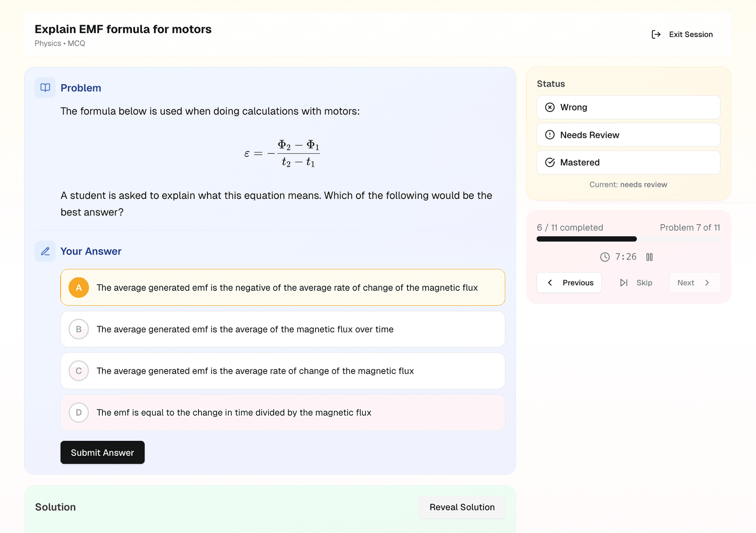
Task: Mark the problem as Mastered
Action: coord(628,162)
